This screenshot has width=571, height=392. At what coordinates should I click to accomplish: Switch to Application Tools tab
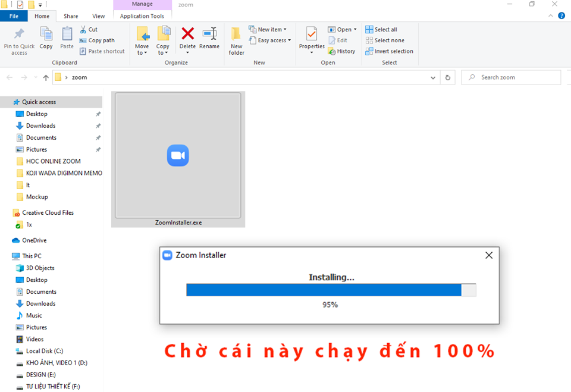pyautogui.click(x=142, y=16)
